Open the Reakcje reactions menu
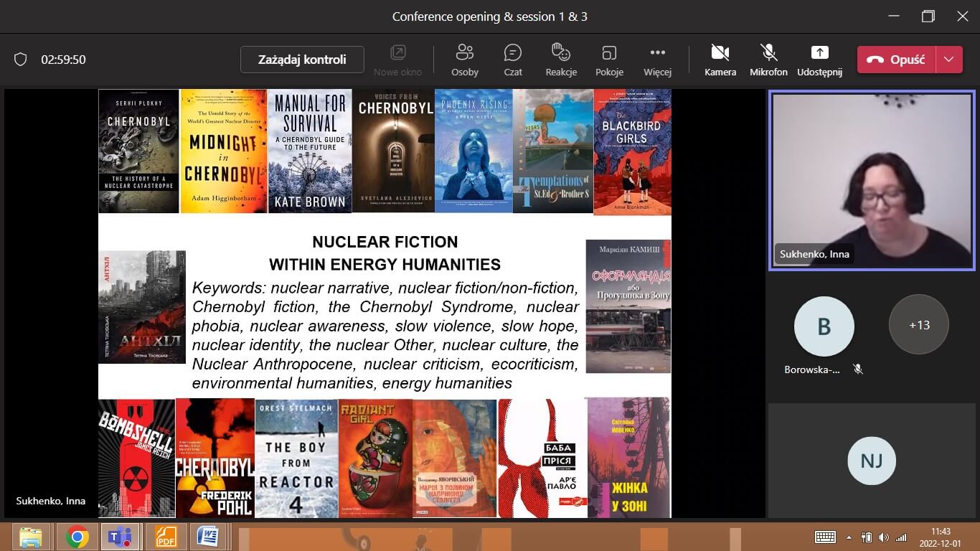Viewport: 980px width, 551px height. click(x=561, y=60)
